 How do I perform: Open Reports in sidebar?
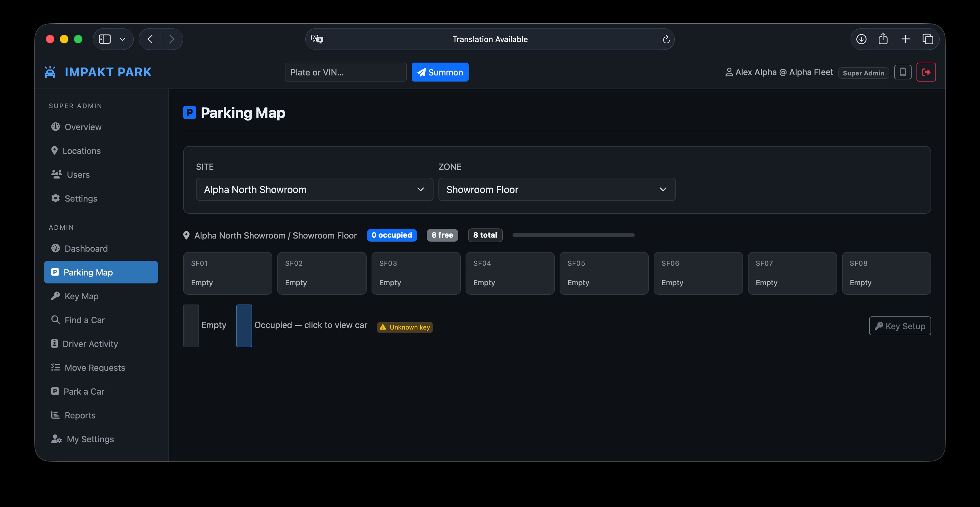click(101, 415)
